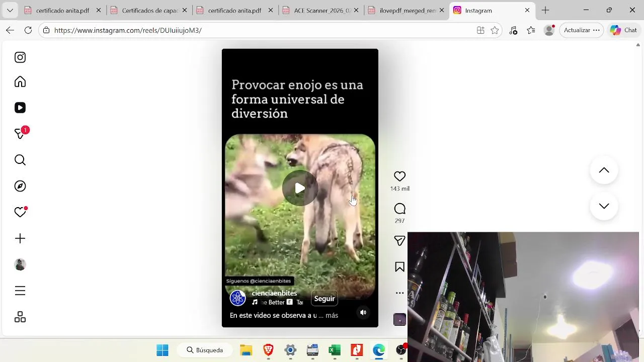
Task: Click the page scrollbar up arrow
Action: coord(638,45)
